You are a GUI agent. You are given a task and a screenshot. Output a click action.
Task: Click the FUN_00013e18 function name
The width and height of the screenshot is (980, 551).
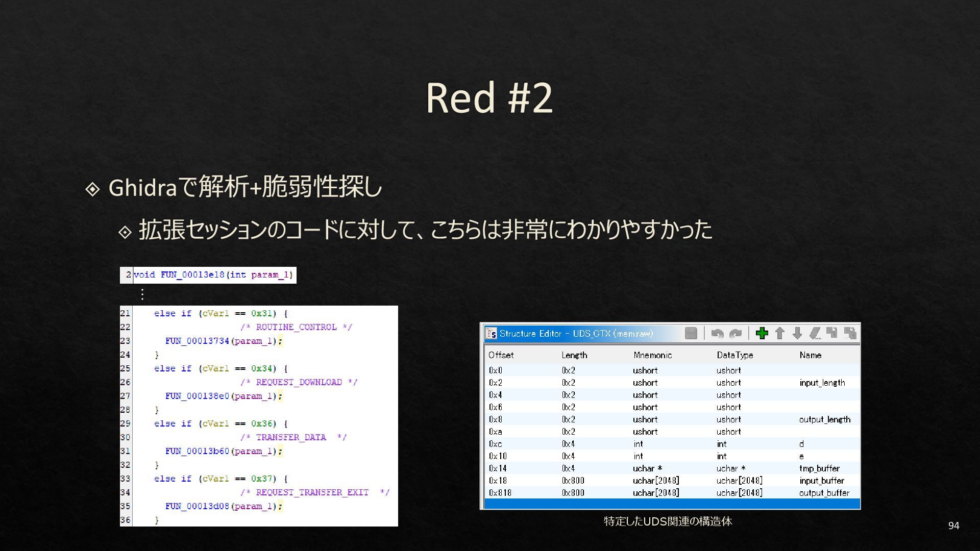[x=192, y=274]
